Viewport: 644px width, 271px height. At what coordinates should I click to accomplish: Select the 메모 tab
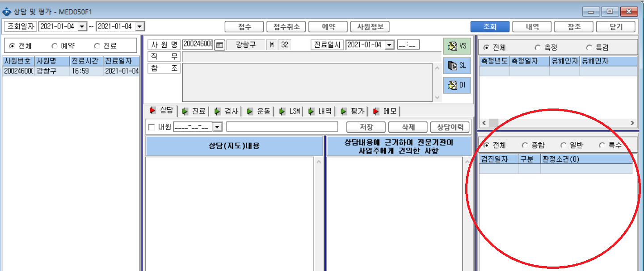[385, 111]
